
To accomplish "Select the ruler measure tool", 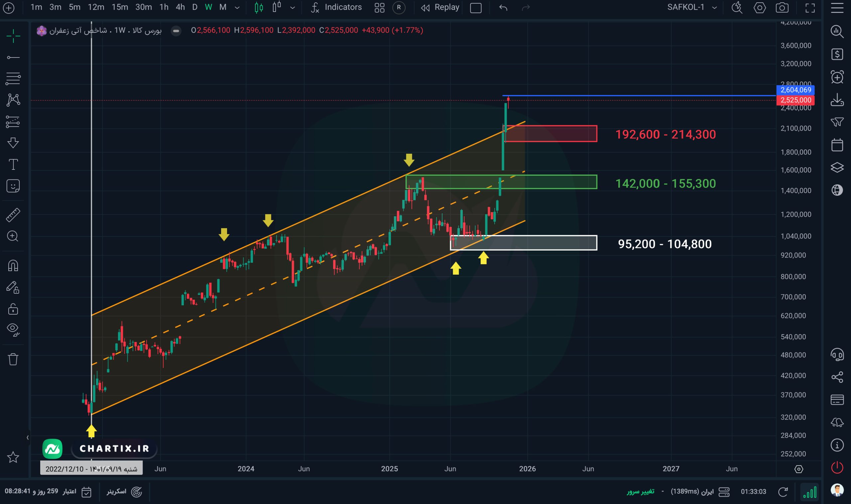I will tap(13, 215).
